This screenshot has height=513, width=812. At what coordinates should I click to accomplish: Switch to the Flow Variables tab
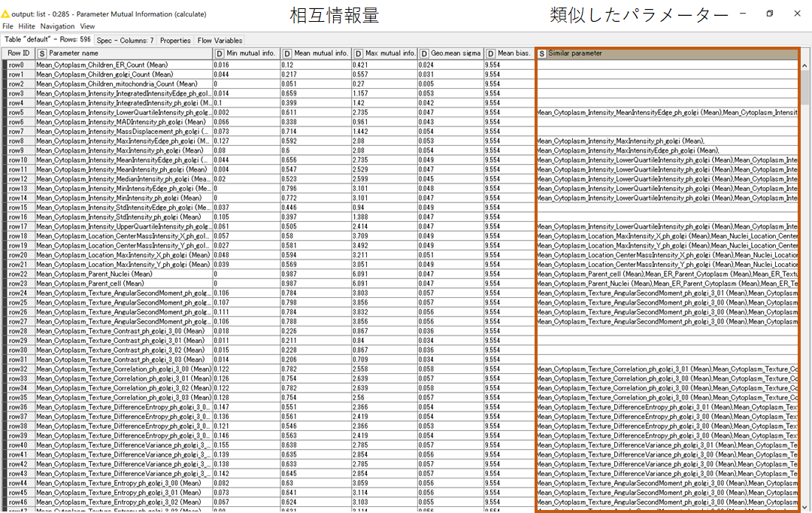click(220, 40)
